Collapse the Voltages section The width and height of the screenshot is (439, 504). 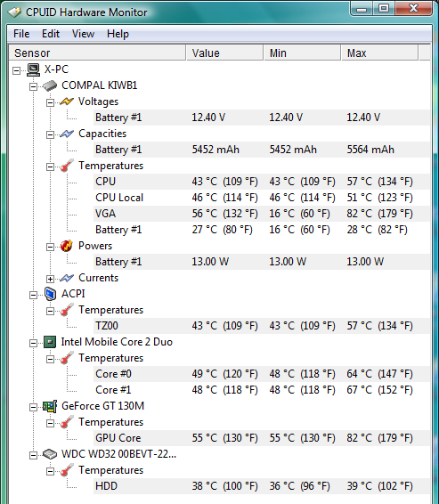[50, 102]
